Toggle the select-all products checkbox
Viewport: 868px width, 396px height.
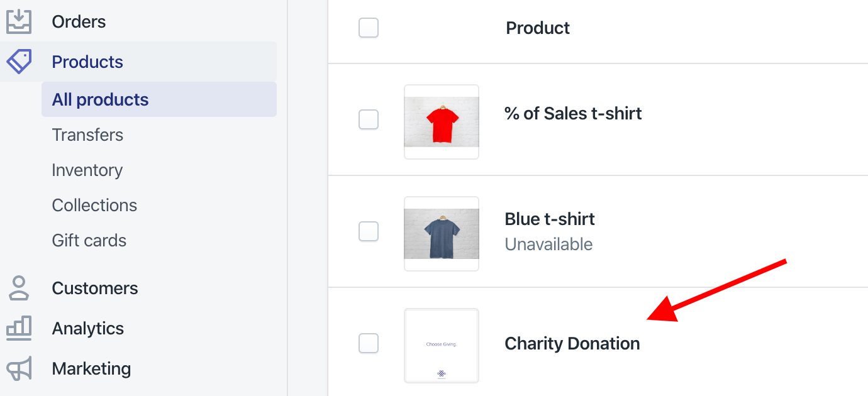point(369,28)
